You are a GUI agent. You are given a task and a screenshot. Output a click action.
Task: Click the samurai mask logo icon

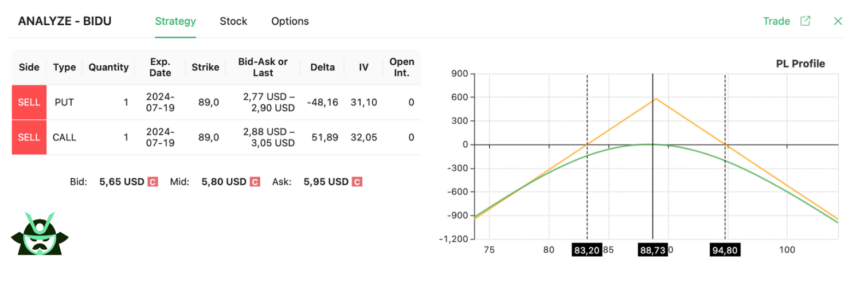click(40, 234)
